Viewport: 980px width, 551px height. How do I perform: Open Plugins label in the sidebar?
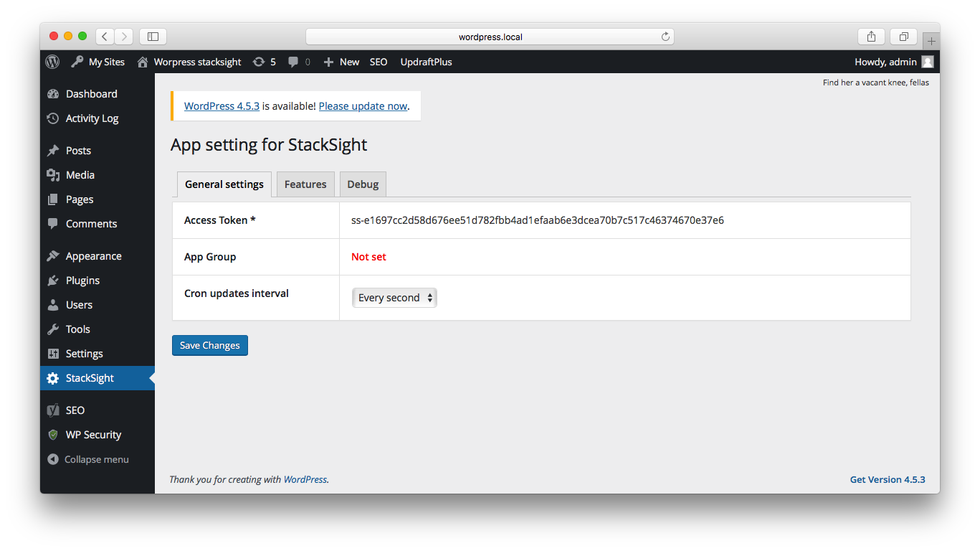[x=83, y=281]
